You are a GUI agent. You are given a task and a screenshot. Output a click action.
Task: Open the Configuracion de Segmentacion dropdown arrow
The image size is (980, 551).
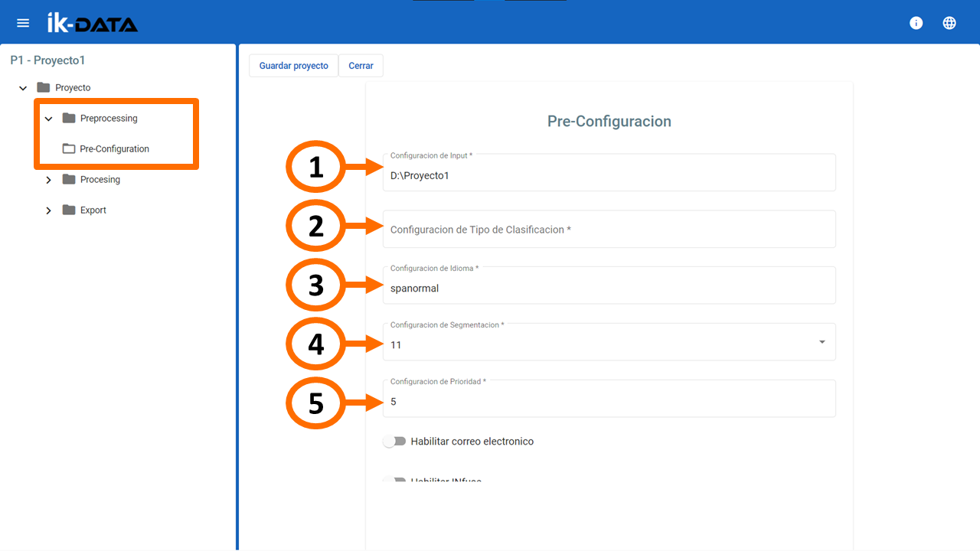[822, 342]
